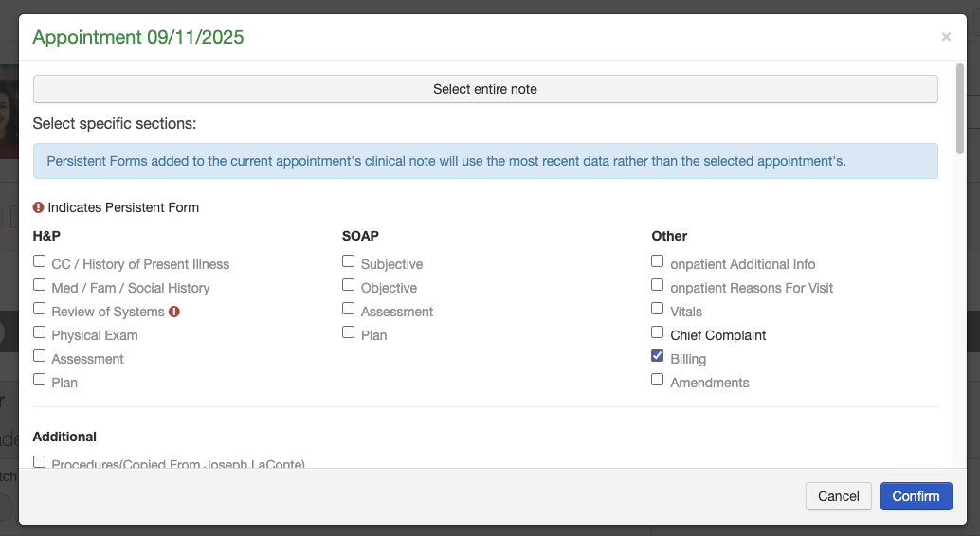
Task: Check the SOAP Plan checkbox
Action: pyautogui.click(x=349, y=332)
